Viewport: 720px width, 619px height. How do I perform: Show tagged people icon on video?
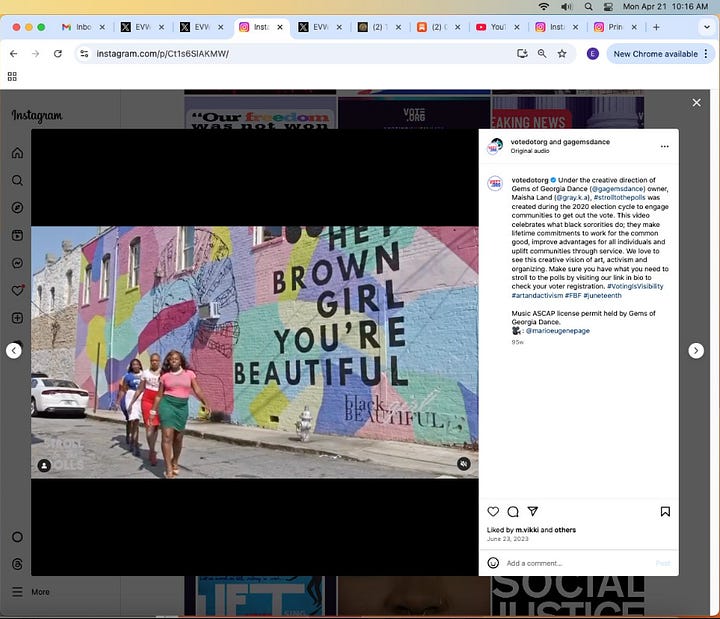pyautogui.click(x=44, y=466)
